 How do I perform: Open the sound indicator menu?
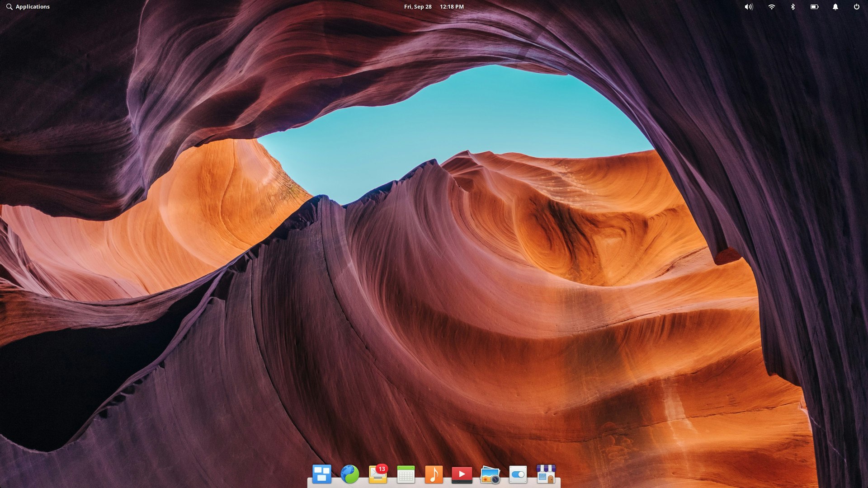pos(749,6)
